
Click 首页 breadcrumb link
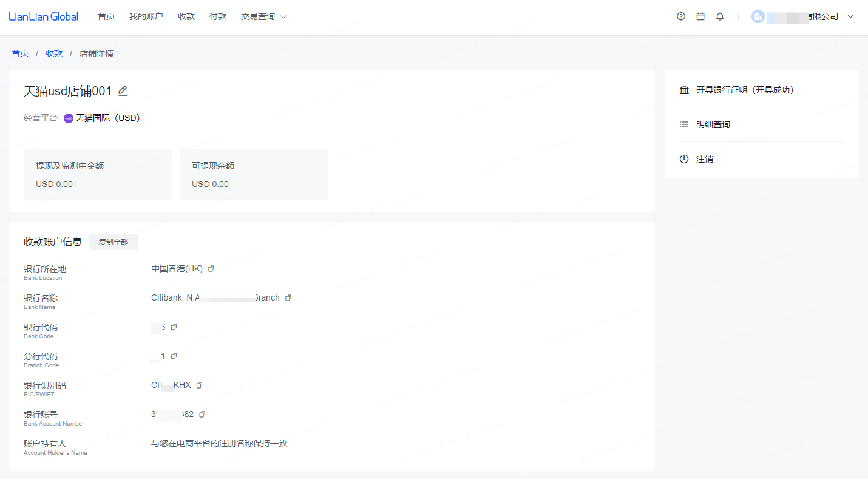20,53
